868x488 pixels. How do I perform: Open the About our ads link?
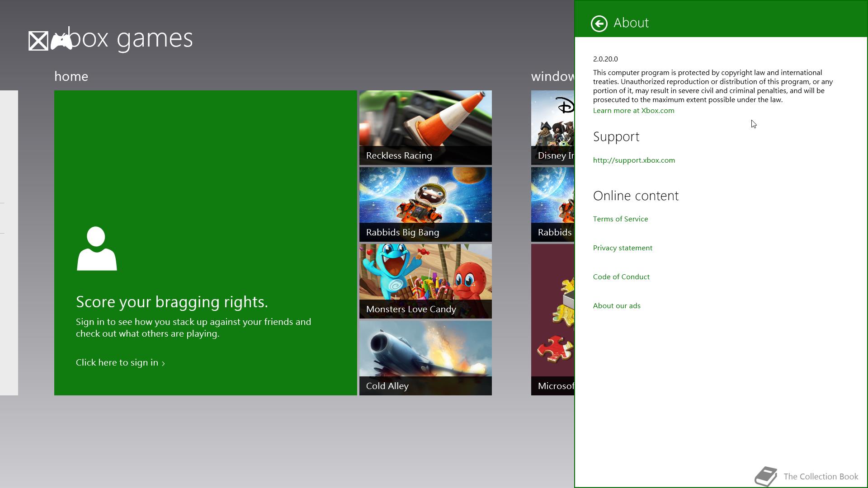(617, 306)
